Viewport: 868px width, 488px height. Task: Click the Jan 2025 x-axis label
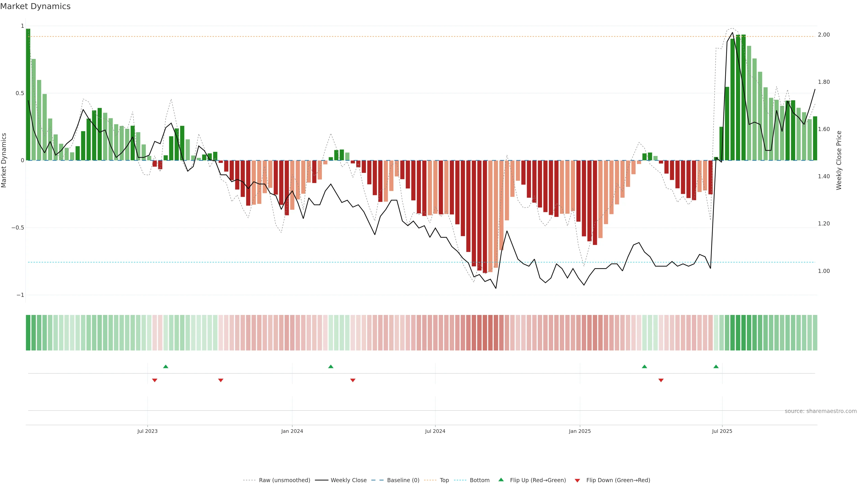click(580, 431)
